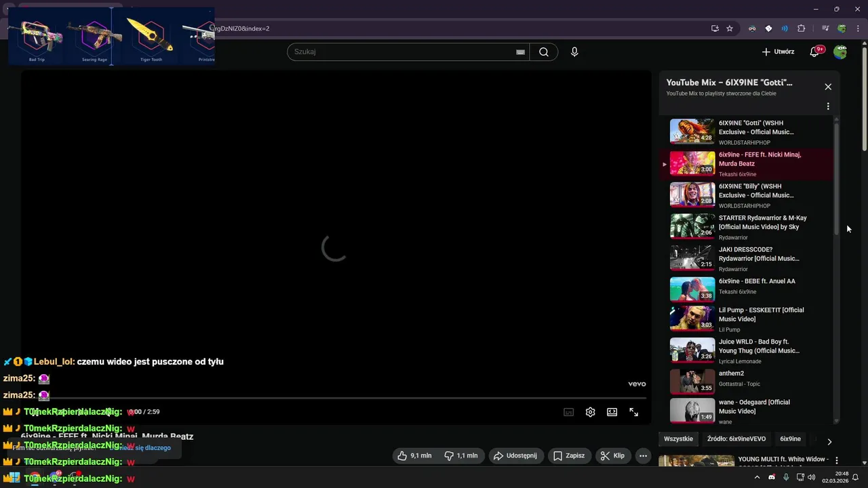
Task: Click the playlist panel scrollbar
Action: coord(836,178)
